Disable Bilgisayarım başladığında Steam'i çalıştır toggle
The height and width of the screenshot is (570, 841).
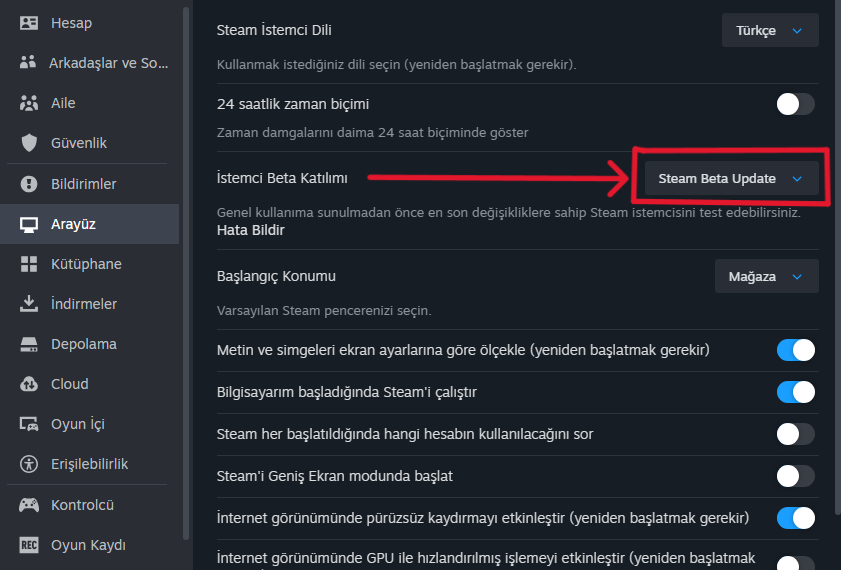795,392
